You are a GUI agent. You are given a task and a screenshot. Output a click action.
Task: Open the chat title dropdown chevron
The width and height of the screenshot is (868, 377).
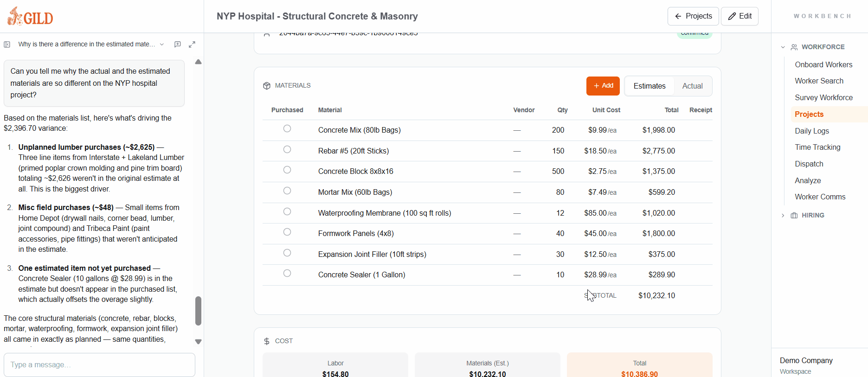(162, 45)
